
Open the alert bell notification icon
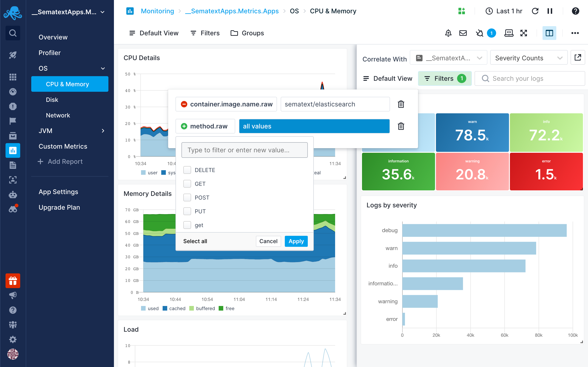pyautogui.click(x=448, y=33)
